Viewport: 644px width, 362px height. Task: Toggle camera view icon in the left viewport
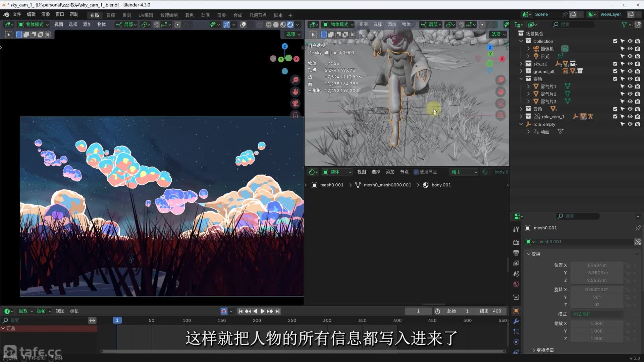click(296, 103)
